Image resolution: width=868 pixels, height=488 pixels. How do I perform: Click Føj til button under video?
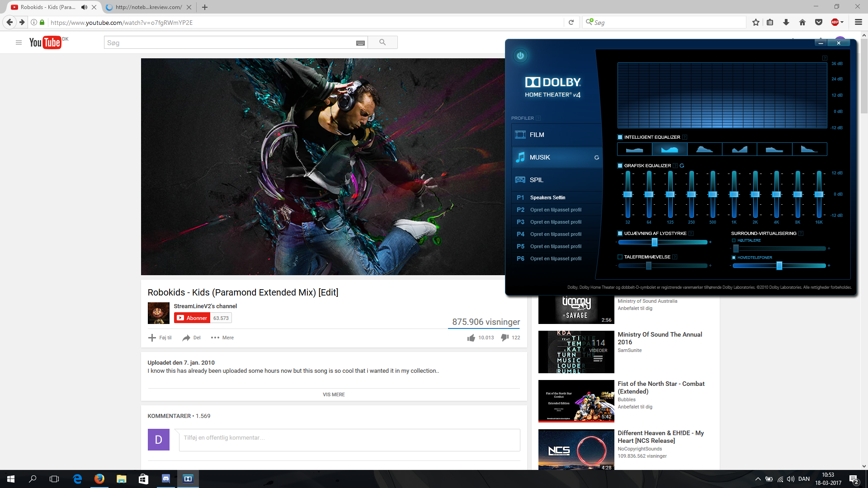[160, 338]
